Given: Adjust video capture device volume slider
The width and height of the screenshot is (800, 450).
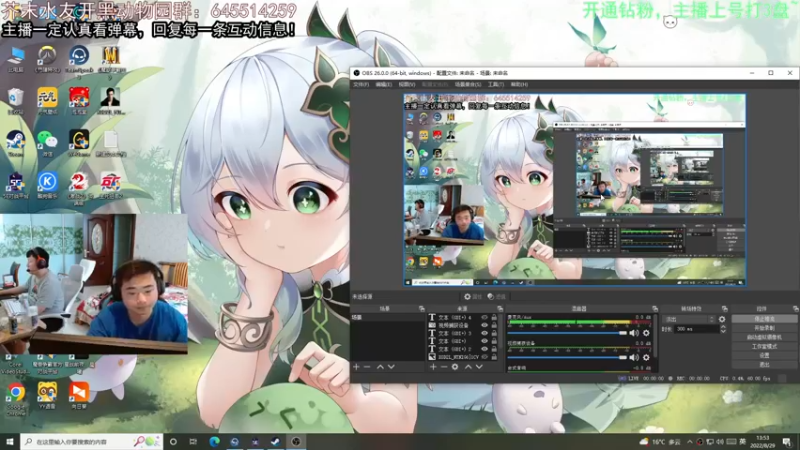Looking at the screenshot, I should 567,358.
